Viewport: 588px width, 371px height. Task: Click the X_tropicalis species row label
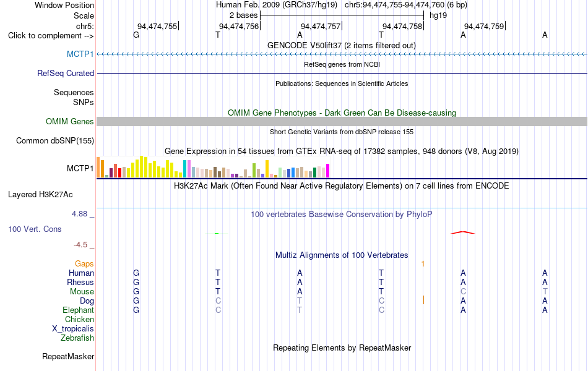coord(73,329)
